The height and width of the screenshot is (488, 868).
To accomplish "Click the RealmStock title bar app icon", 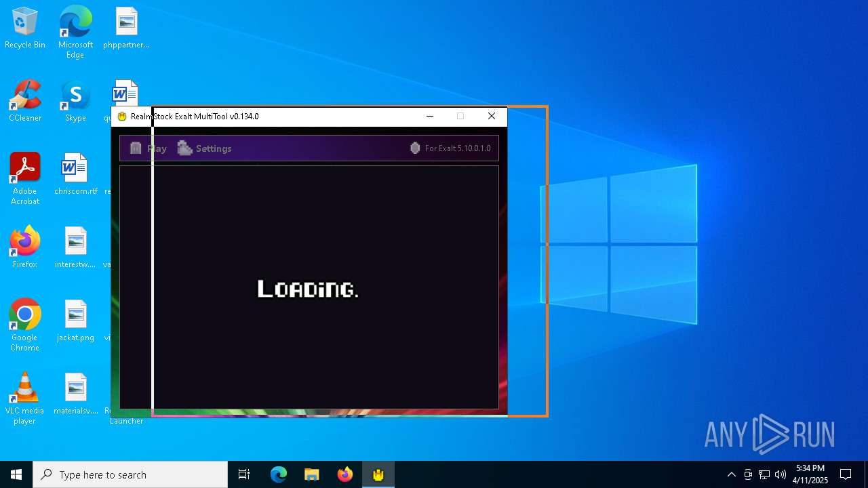I will point(122,117).
